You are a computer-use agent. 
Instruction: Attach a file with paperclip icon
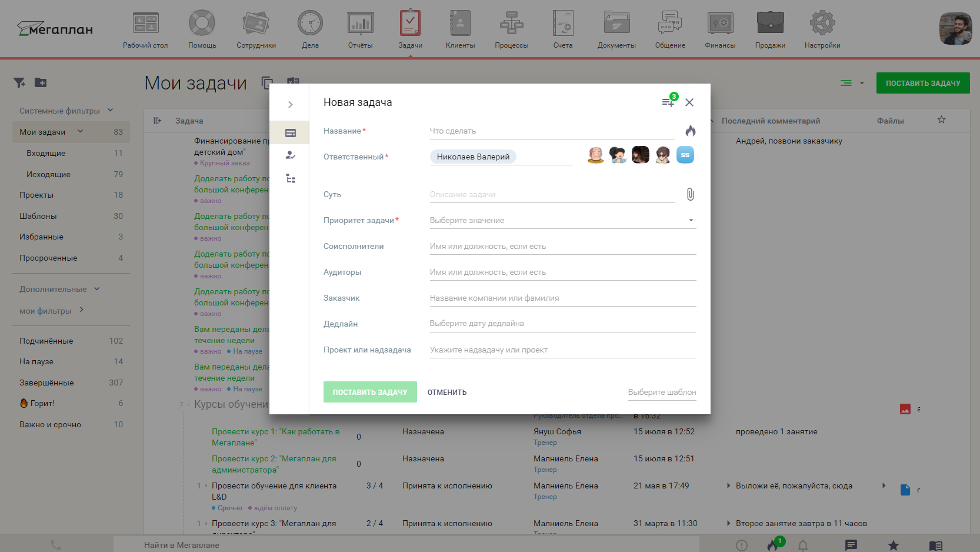pyautogui.click(x=691, y=194)
